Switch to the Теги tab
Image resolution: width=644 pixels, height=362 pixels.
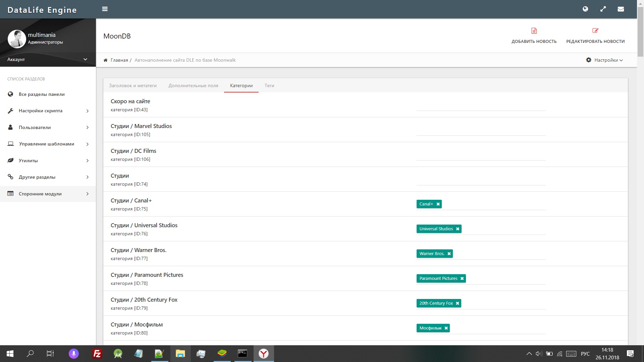click(x=269, y=85)
